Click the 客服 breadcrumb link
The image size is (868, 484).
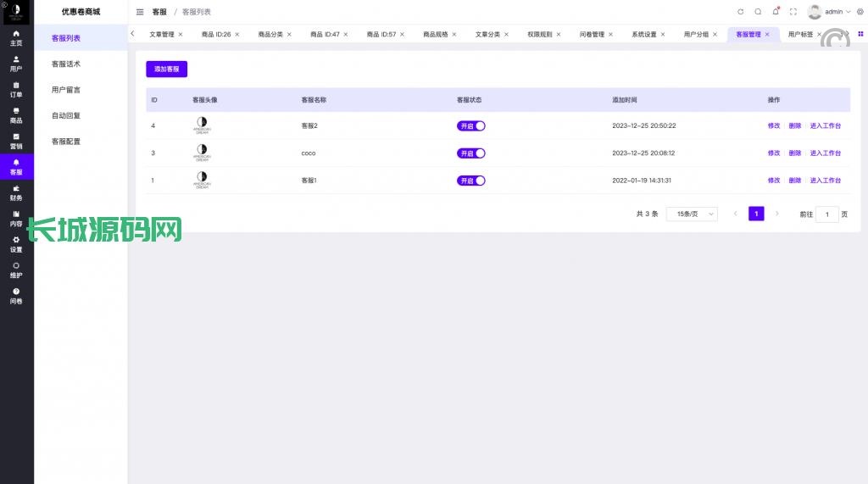click(159, 12)
